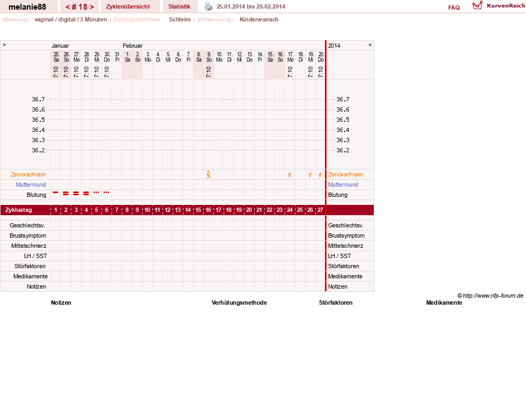Click bold Störfaktoren heading below chart

point(336,303)
